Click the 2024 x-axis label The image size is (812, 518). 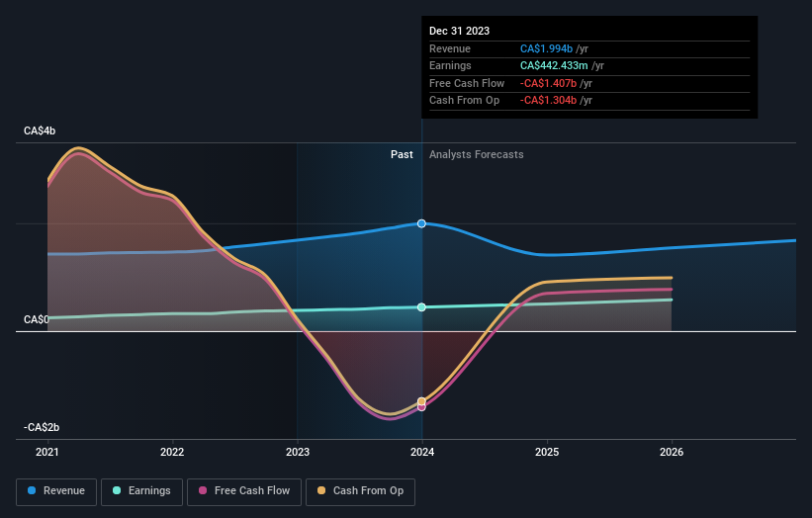click(422, 452)
